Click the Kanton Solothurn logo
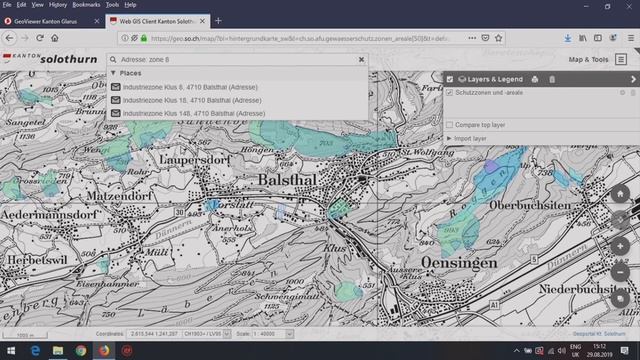 point(50,59)
